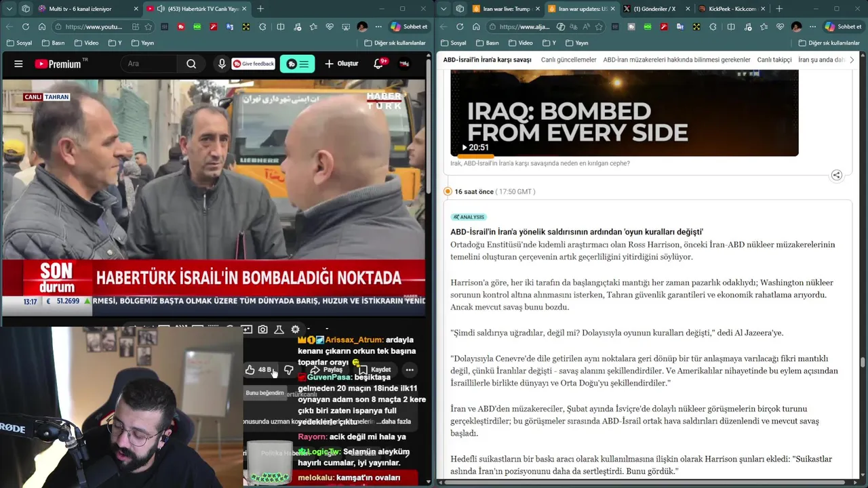Dislike the video with thumbs down

289,369
